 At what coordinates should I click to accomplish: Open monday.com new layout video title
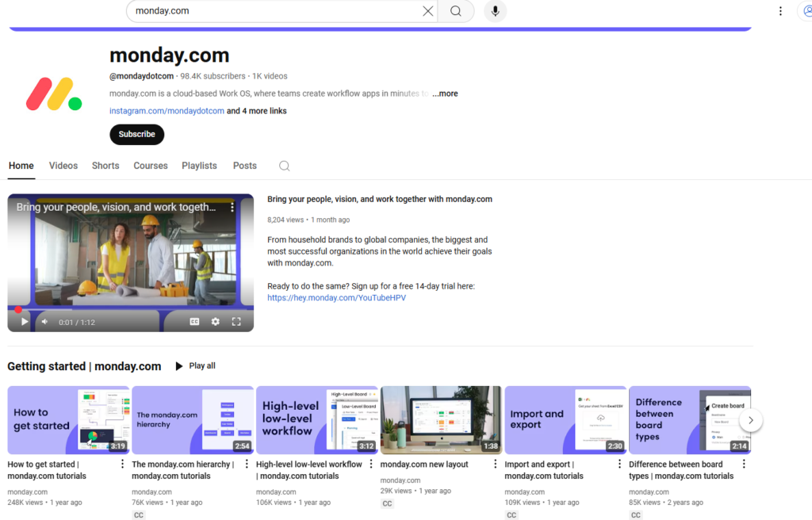click(424, 465)
